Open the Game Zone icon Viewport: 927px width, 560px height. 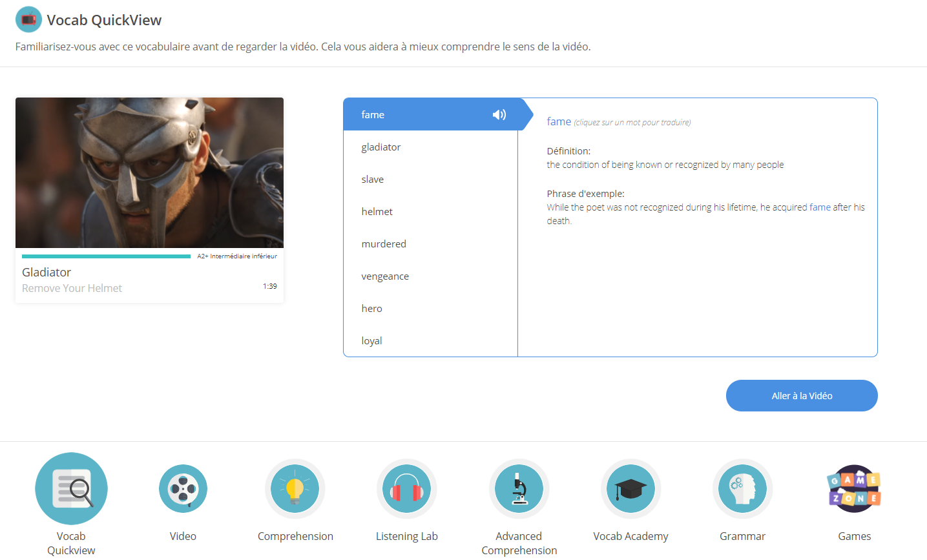[854, 489]
